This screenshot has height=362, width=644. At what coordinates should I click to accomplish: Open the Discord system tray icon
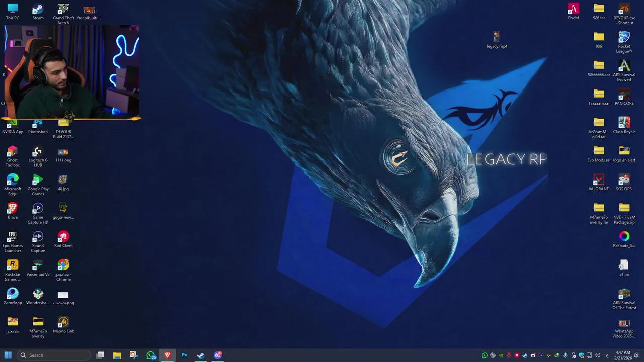(533, 355)
